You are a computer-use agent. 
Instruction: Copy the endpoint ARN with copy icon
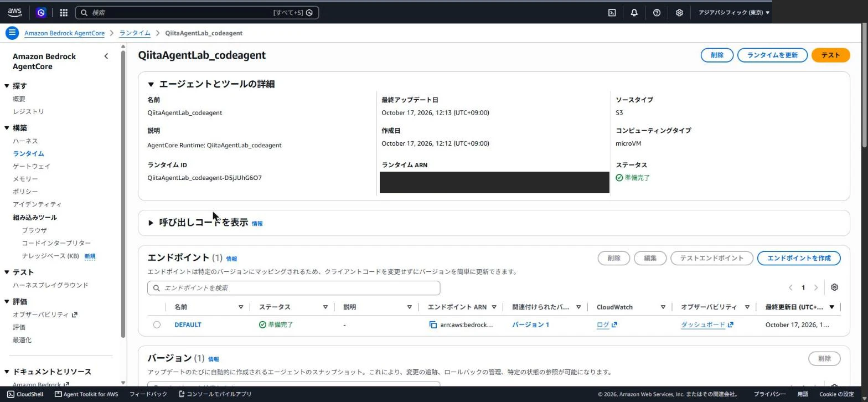click(433, 324)
